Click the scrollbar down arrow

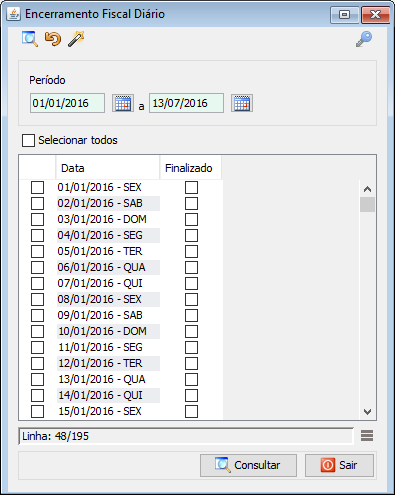coord(367,412)
